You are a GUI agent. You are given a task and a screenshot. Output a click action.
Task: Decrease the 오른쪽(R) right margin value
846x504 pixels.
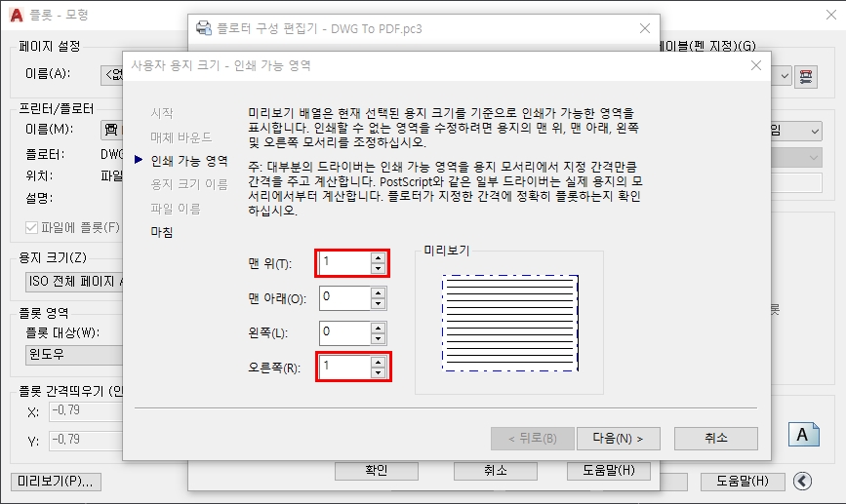tap(379, 372)
